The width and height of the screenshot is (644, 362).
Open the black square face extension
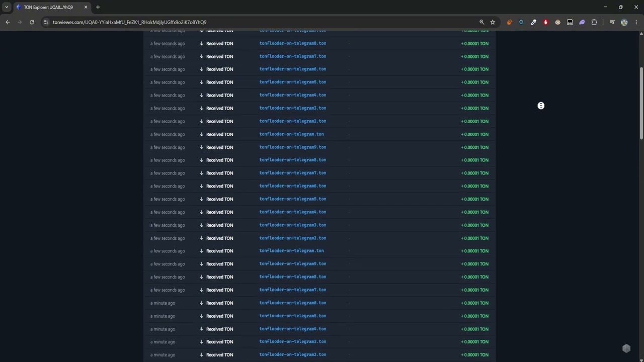coord(570,22)
